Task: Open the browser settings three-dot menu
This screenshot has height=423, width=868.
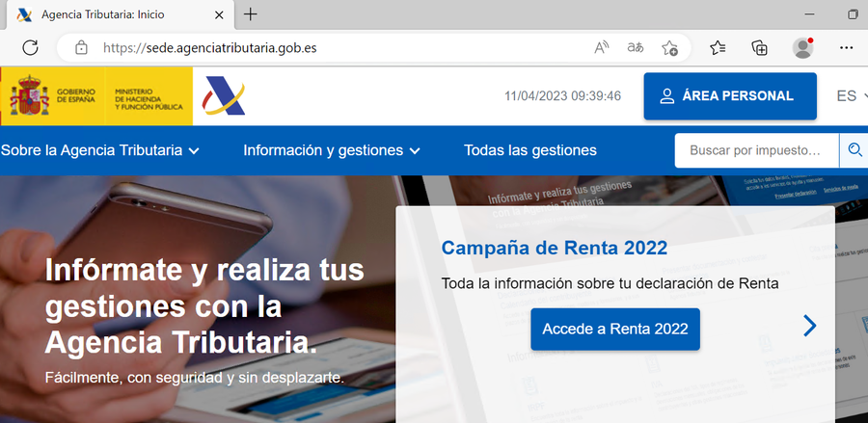Action: [847, 47]
